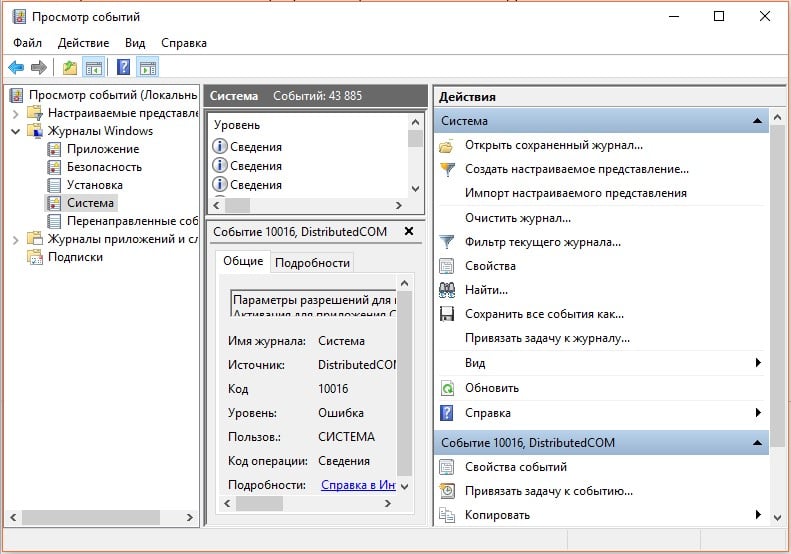This screenshot has width=791, height=554.
Task: Toggle the show/hide console tree toolbar button
Action: pos(94,67)
